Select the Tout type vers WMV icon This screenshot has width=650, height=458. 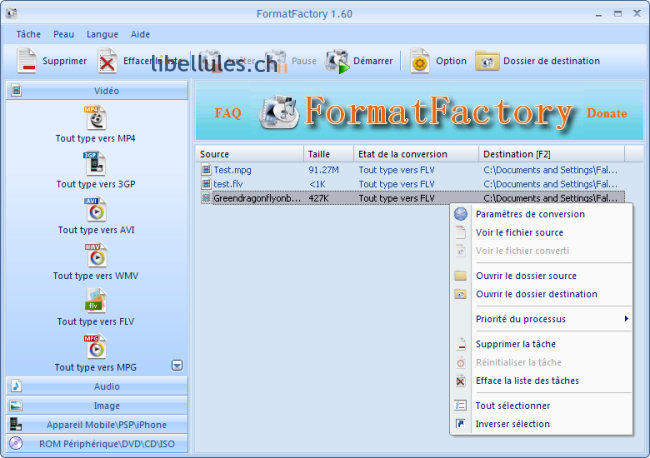[x=96, y=255]
